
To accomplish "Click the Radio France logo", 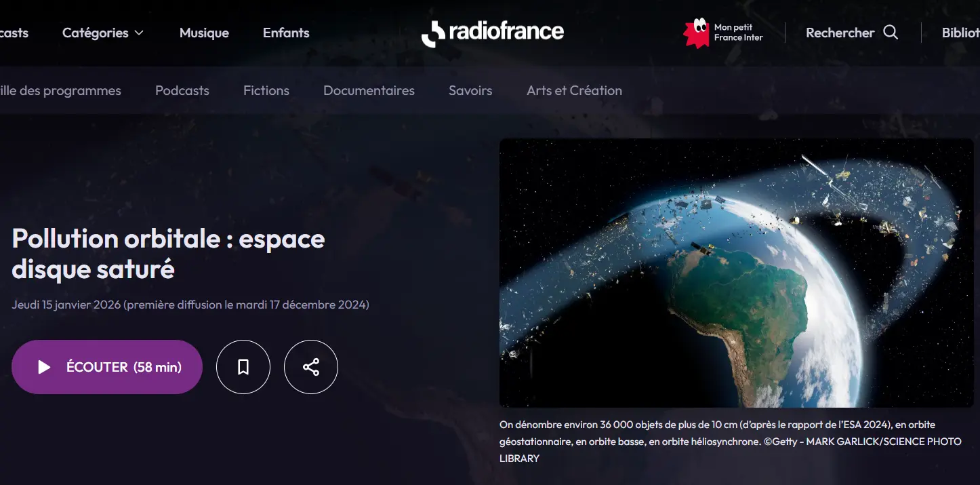I will point(493,33).
